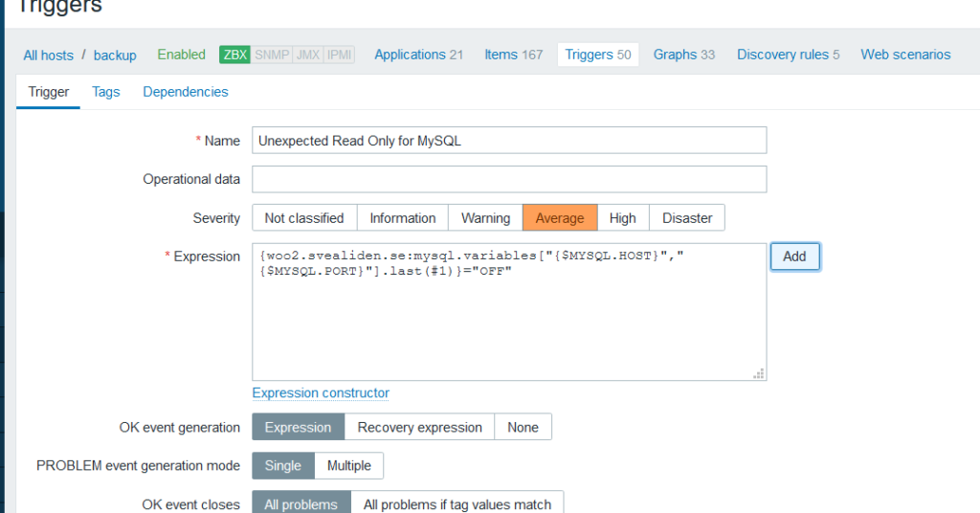Select the High severity option

622,218
